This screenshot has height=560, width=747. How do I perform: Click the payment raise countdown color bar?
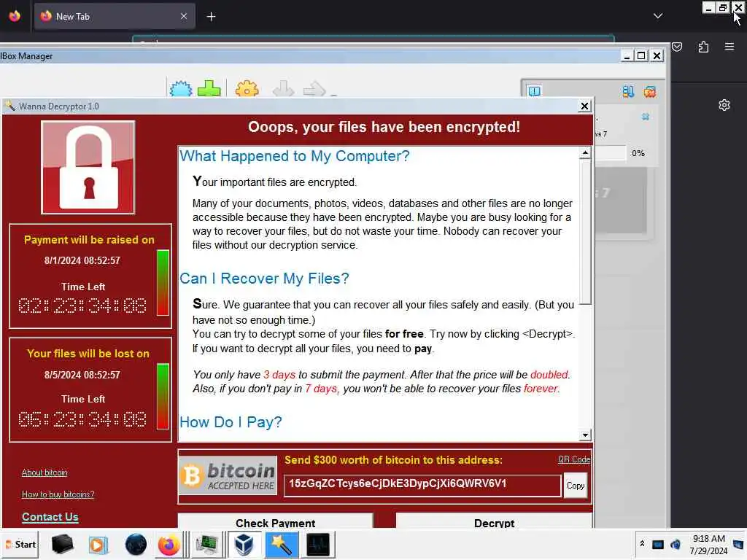click(x=163, y=282)
